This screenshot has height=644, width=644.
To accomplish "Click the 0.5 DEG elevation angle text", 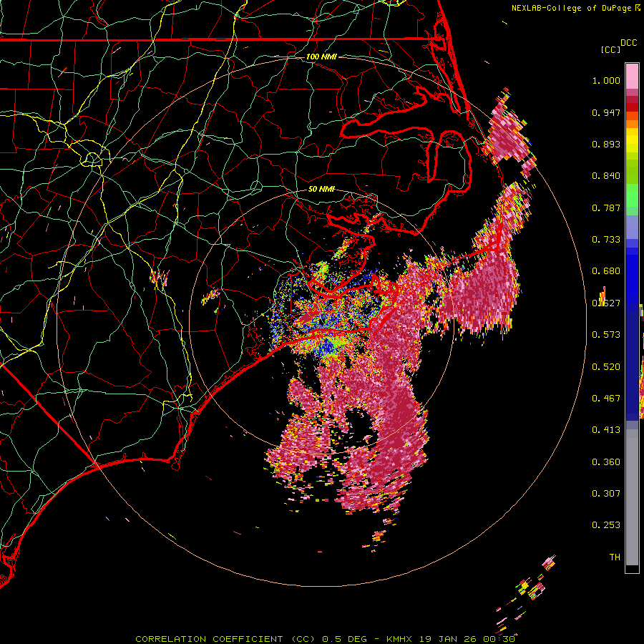I will [x=346, y=639].
